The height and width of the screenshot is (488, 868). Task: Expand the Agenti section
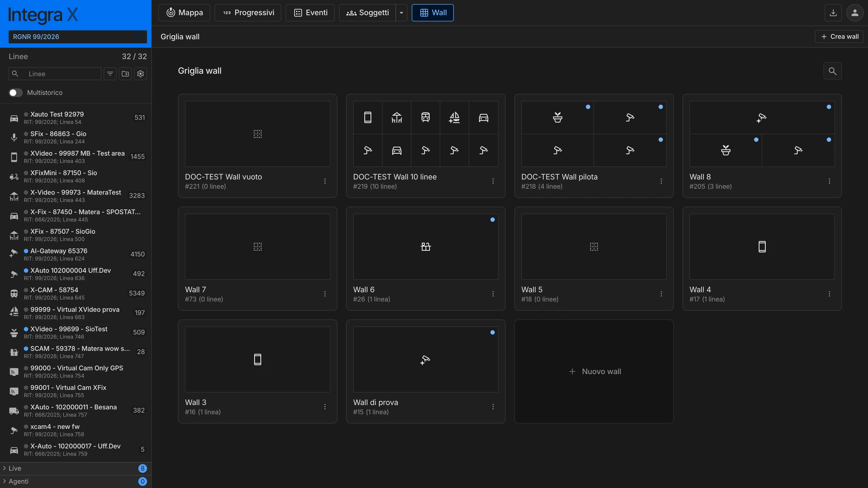[76, 481]
